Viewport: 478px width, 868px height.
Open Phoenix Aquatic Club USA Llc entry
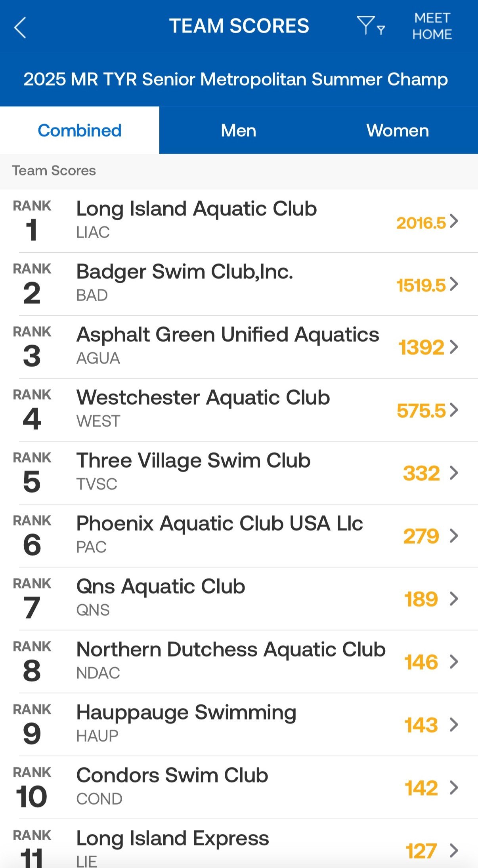219,524
